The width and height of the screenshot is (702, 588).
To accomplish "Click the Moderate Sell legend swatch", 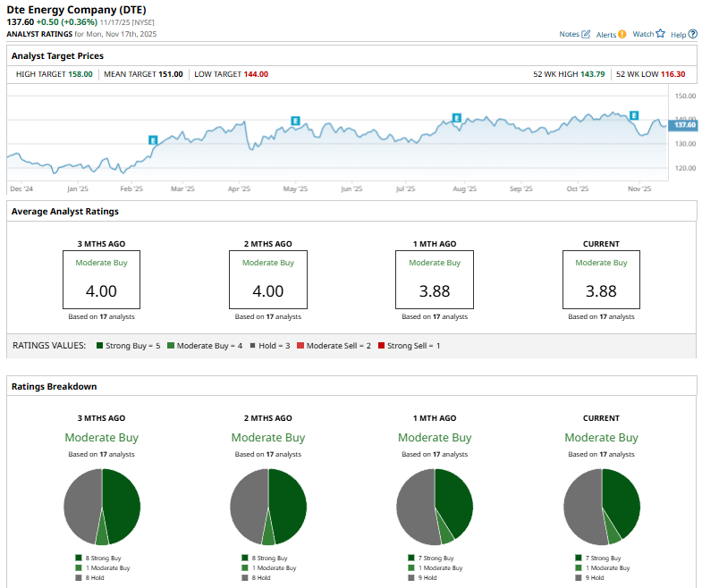I will 301,345.
